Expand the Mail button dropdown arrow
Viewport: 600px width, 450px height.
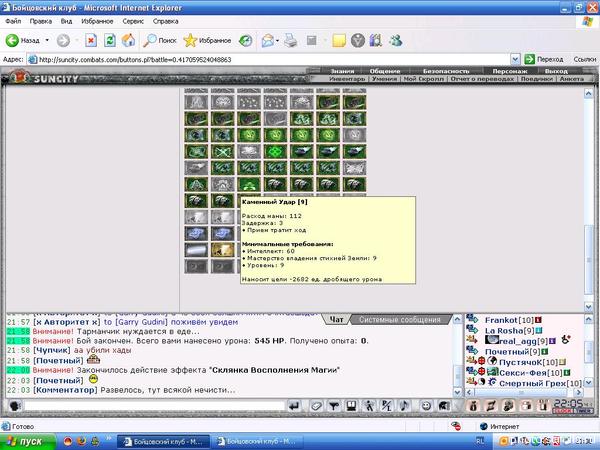(x=277, y=40)
